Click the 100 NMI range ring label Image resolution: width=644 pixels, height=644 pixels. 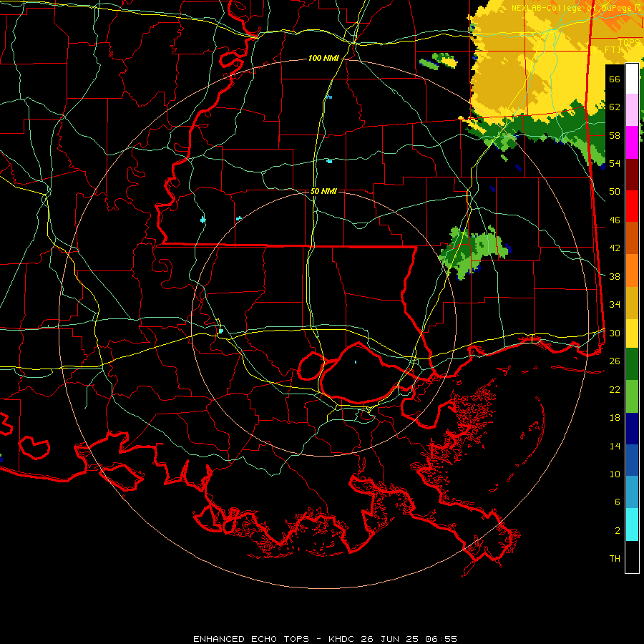pos(323,59)
